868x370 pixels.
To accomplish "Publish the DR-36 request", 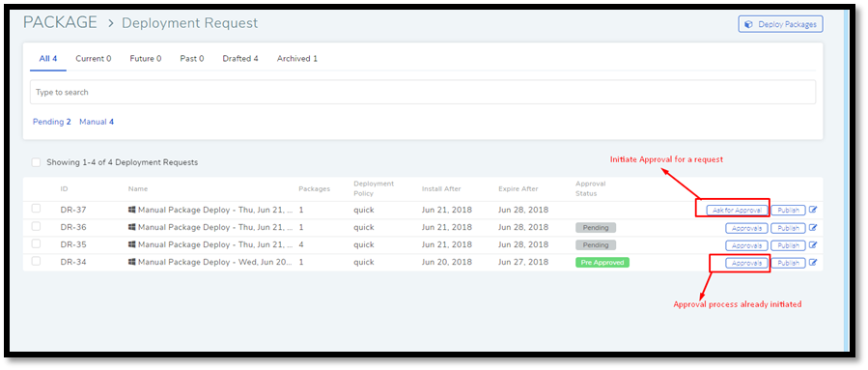I will pyautogui.click(x=788, y=228).
